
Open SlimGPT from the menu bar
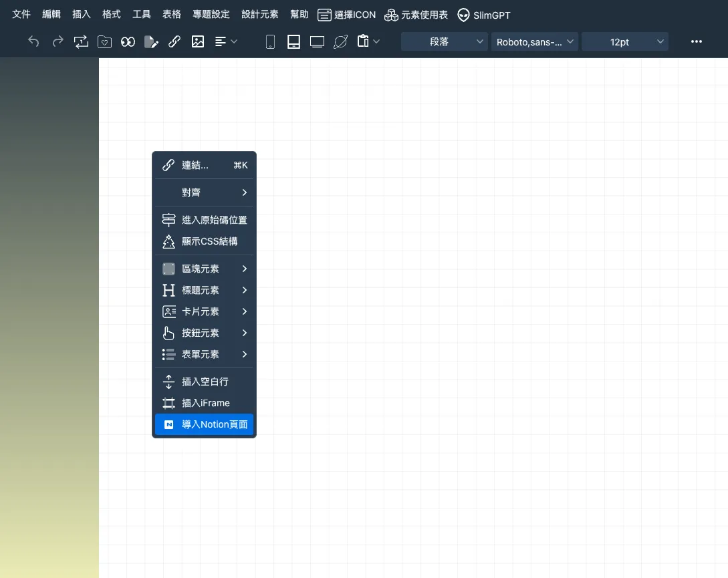[483, 15]
